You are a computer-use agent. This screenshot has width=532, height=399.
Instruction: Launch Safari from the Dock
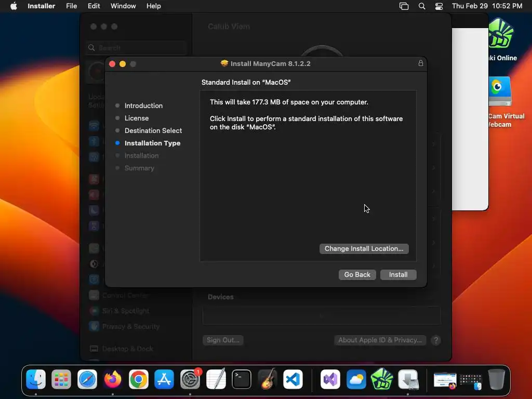tap(87, 379)
